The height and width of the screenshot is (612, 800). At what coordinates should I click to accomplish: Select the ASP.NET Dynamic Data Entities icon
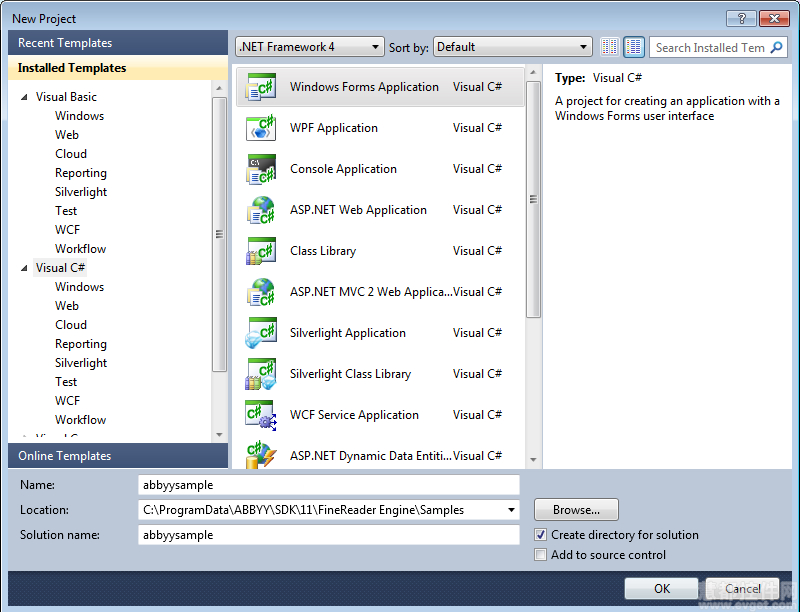[x=261, y=455]
